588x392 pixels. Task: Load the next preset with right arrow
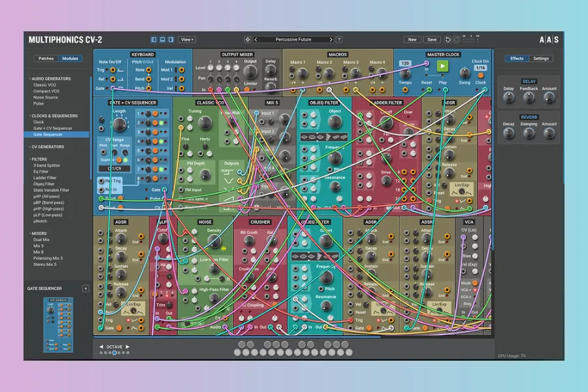coord(331,40)
